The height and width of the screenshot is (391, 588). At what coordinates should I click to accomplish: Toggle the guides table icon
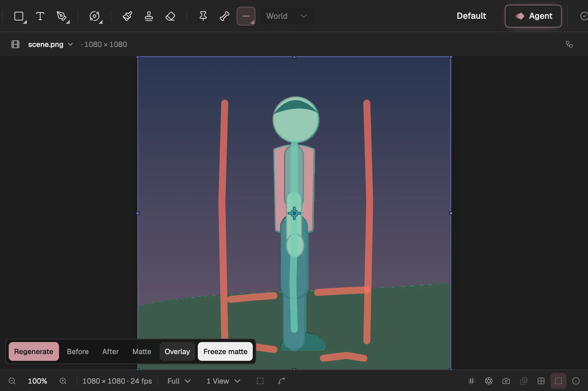[541, 381]
